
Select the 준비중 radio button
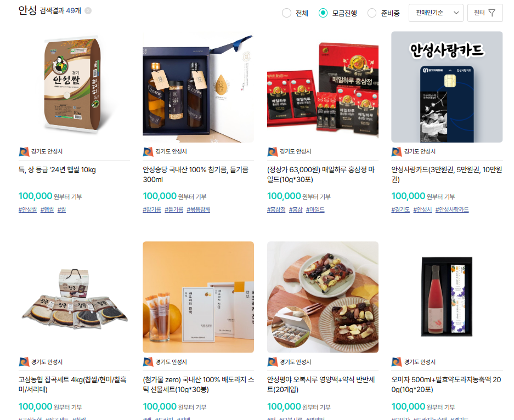pos(372,13)
